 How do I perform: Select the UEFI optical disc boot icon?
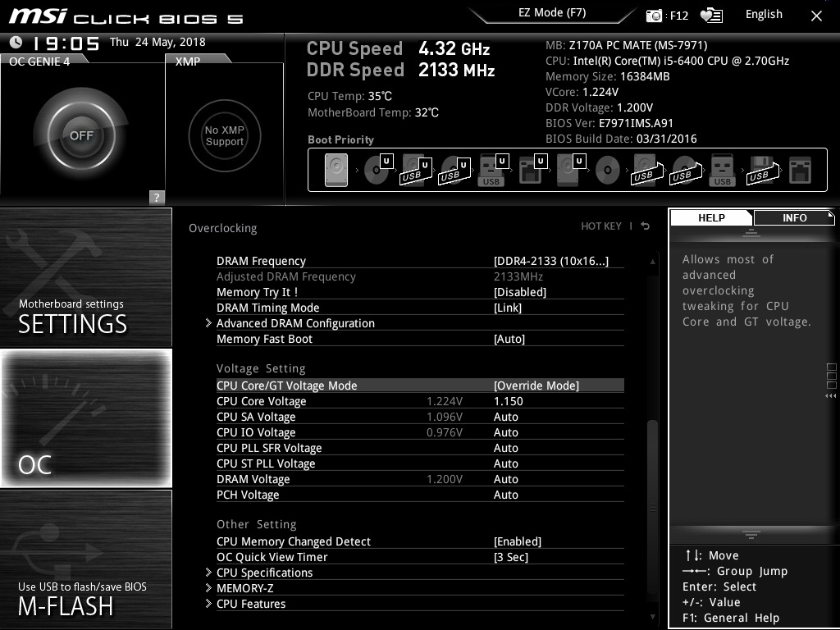[x=378, y=170]
